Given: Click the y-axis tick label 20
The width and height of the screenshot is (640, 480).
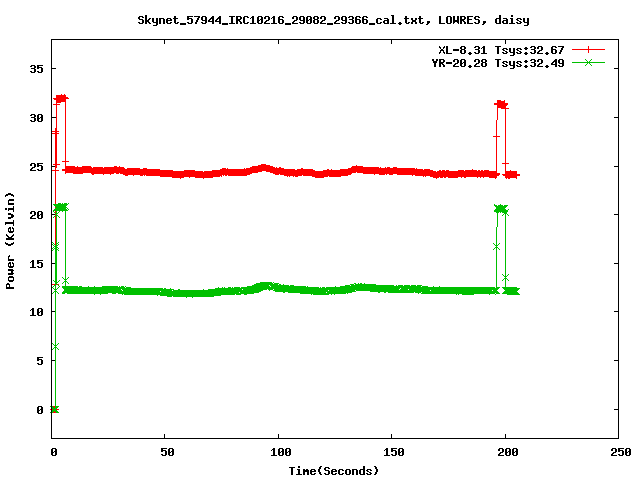Looking at the screenshot, I should point(36,215).
